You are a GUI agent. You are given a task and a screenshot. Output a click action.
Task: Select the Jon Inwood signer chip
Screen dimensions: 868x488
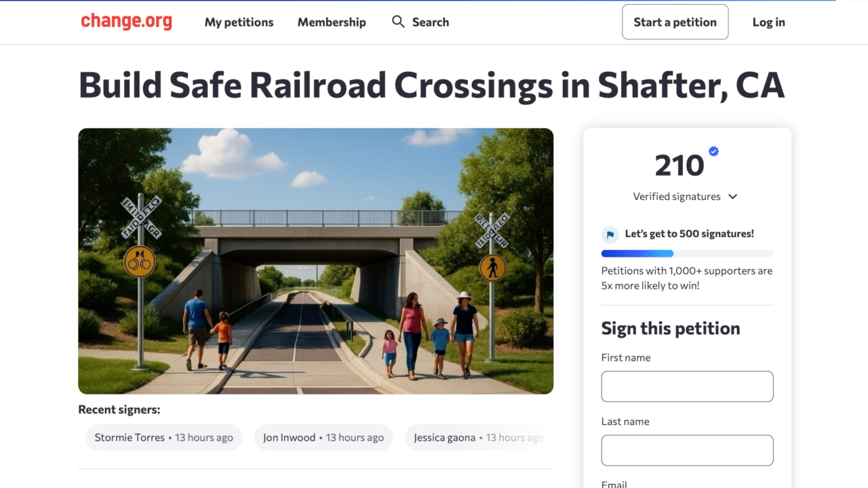tap(323, 438)
